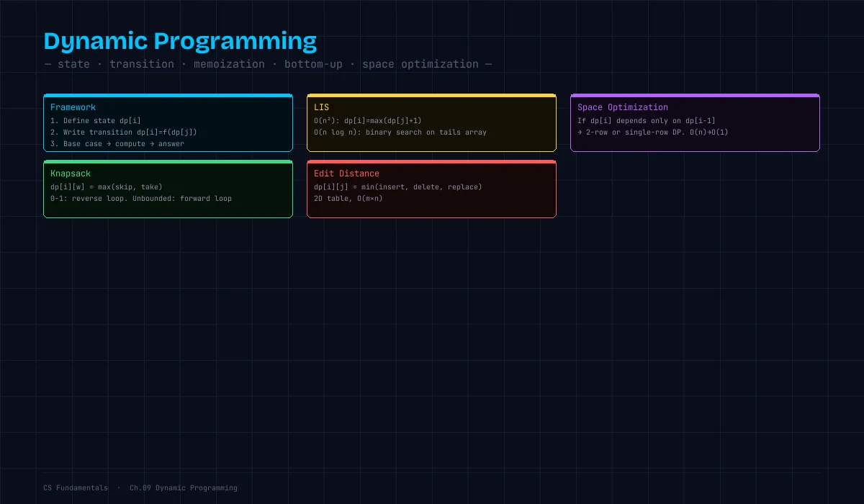Click '2. Write transition dp[i]=f(dp[j])' line
Screen dimensions: 864x504
[x=124, y=132]
